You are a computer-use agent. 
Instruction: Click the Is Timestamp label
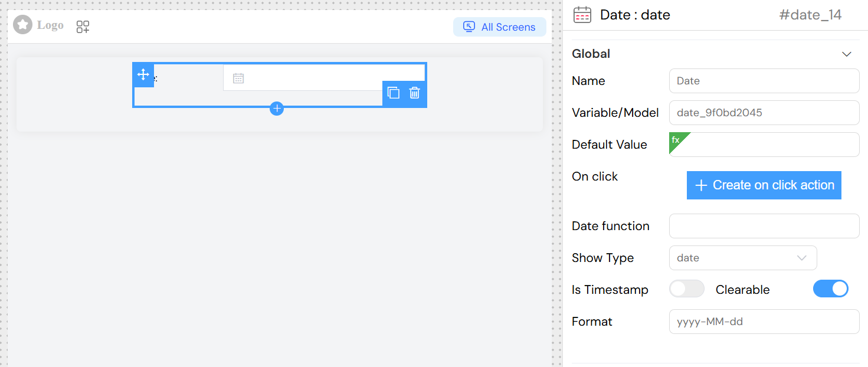coord(610,290)
